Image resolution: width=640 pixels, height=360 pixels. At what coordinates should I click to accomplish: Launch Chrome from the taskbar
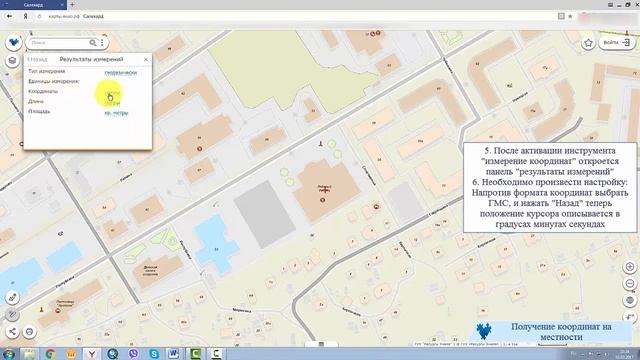click(50, 354)
